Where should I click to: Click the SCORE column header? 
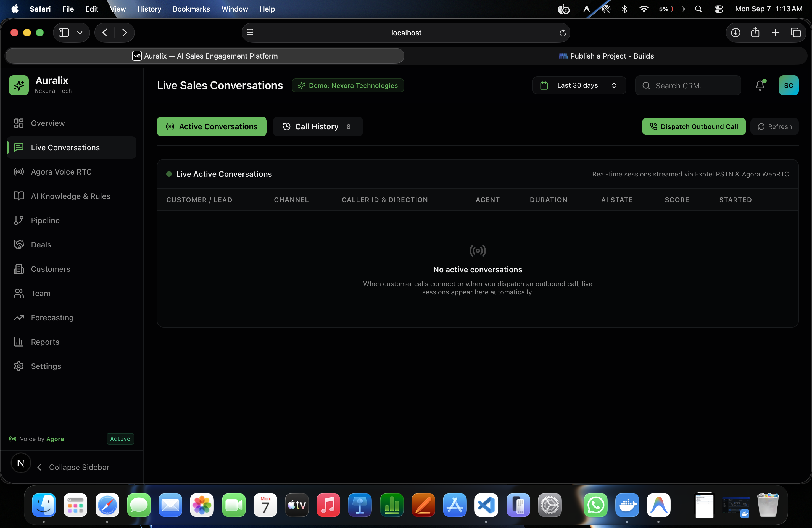click(677, 200)
